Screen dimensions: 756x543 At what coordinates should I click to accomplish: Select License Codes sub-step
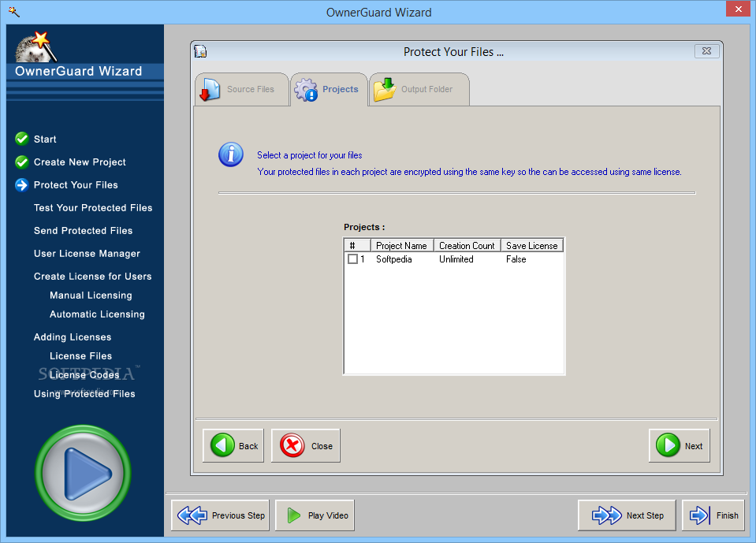[84, 375]
